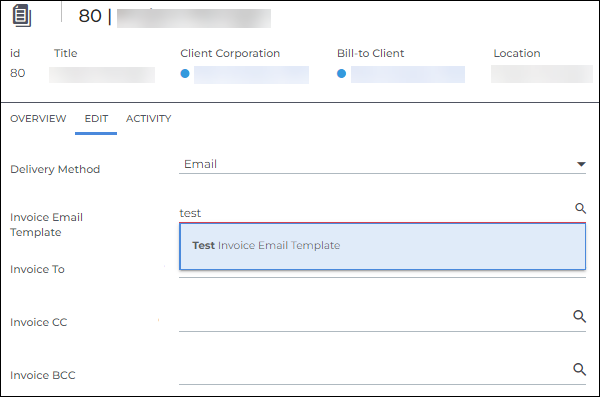This screenshot has height=397, width=600.
Task: Click the Invoice Email Template search magnifier
Action: [x=580, y=208]
